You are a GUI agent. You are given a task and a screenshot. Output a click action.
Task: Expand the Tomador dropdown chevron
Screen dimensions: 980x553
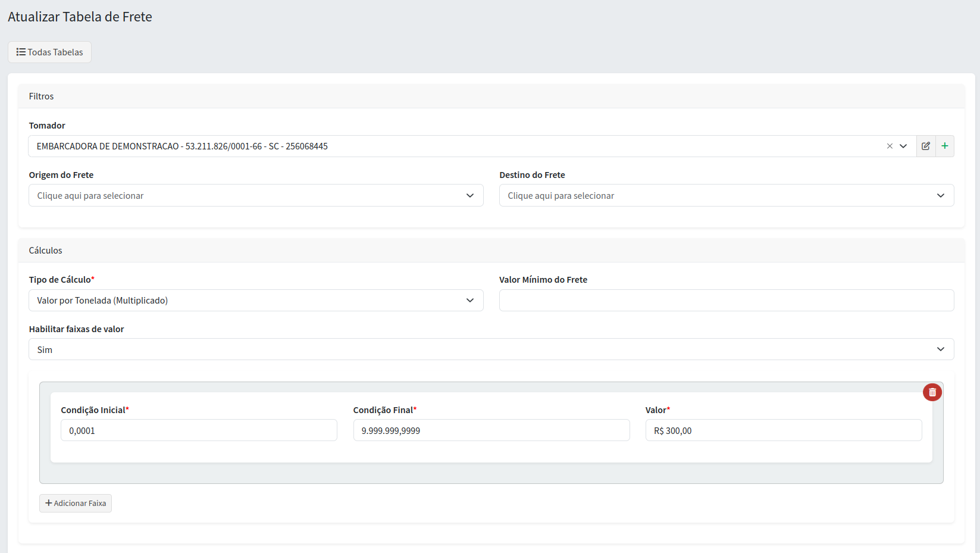coord(903,146)
